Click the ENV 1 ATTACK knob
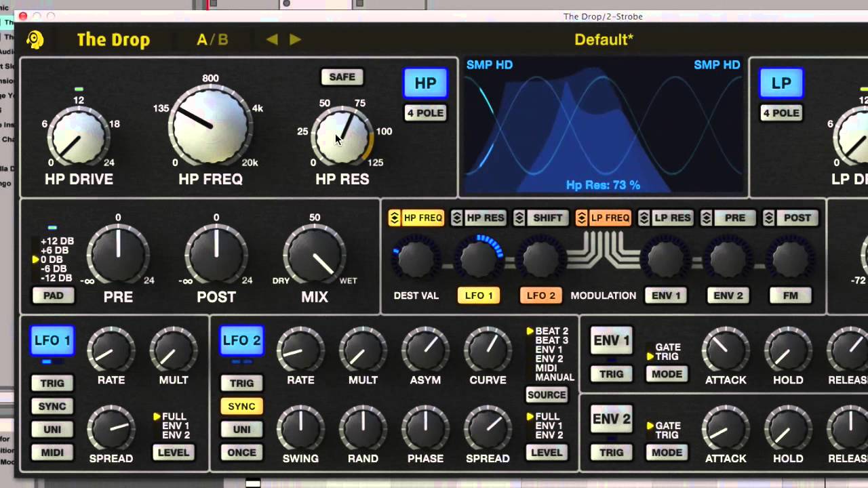Viewport: 868px width, 488px height. tap(725, 350)
